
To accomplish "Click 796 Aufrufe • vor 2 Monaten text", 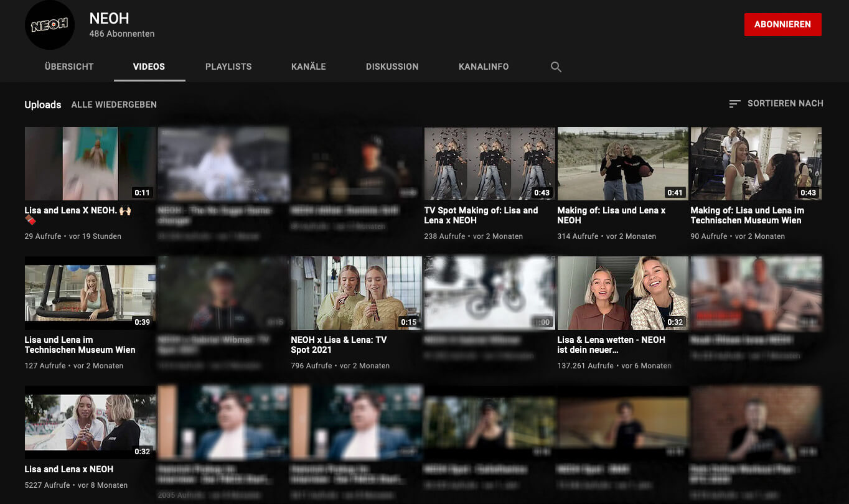I will tap(340, 366).
